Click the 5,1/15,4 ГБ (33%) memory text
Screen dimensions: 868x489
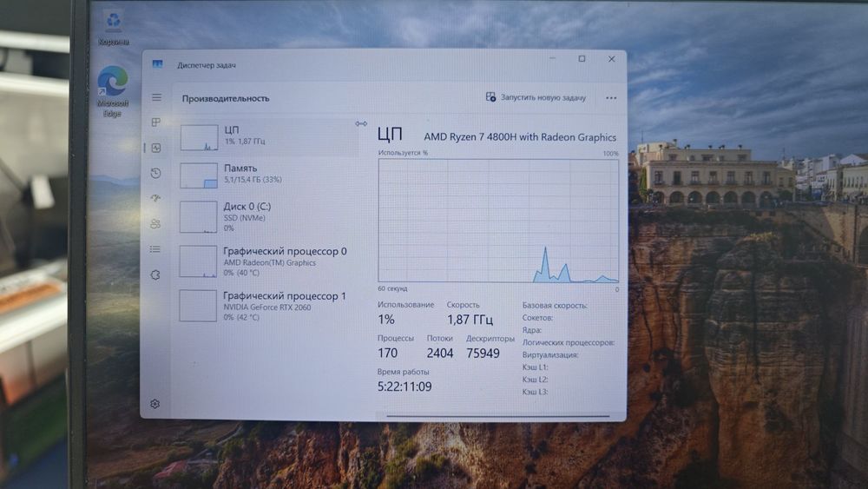pos(253,180)
